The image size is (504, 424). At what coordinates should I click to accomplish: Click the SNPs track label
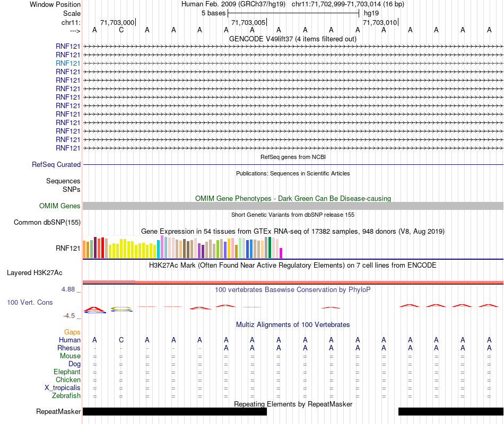(72, 190)
